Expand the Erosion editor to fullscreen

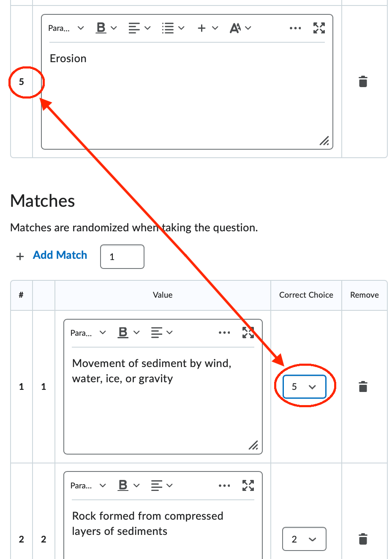pos(319,27)
